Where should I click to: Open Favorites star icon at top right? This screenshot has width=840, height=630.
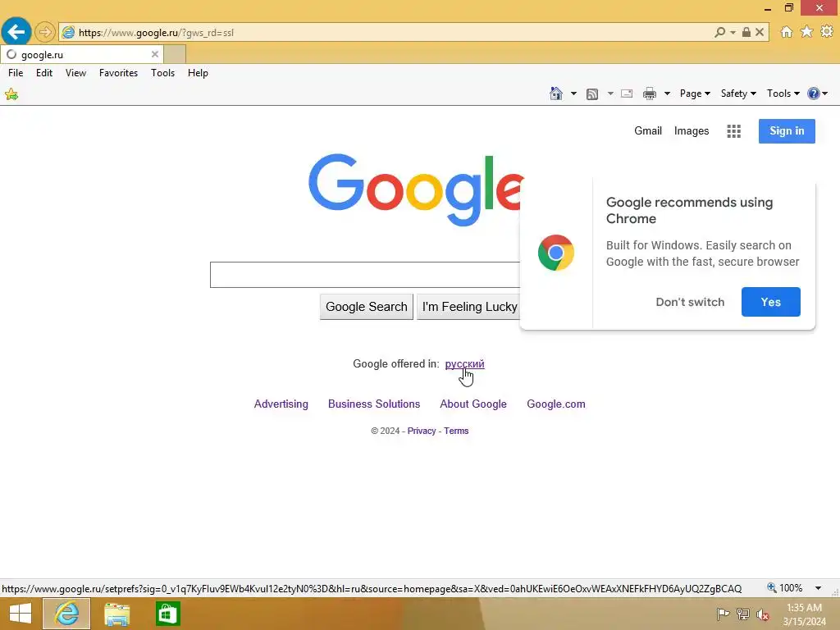point(806,32)
